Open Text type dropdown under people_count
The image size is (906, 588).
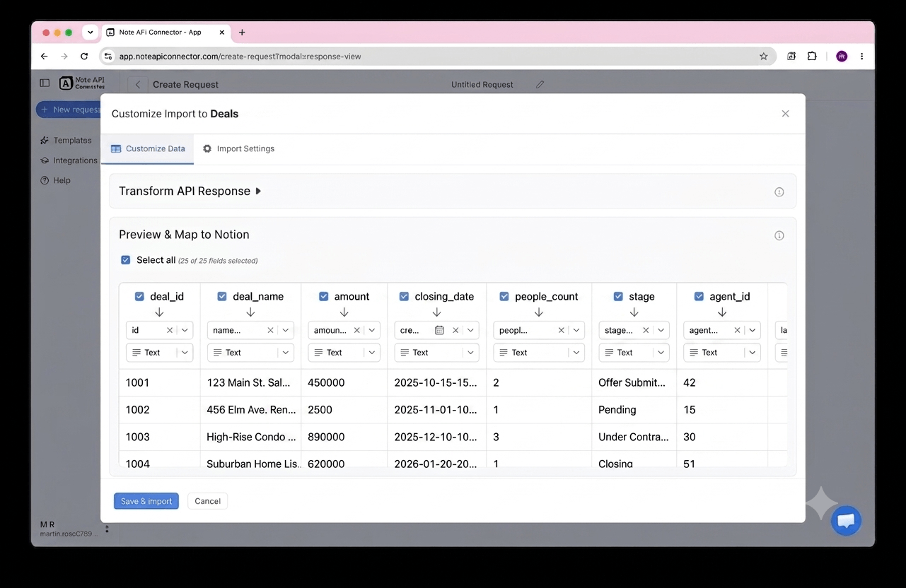point(539,353)
